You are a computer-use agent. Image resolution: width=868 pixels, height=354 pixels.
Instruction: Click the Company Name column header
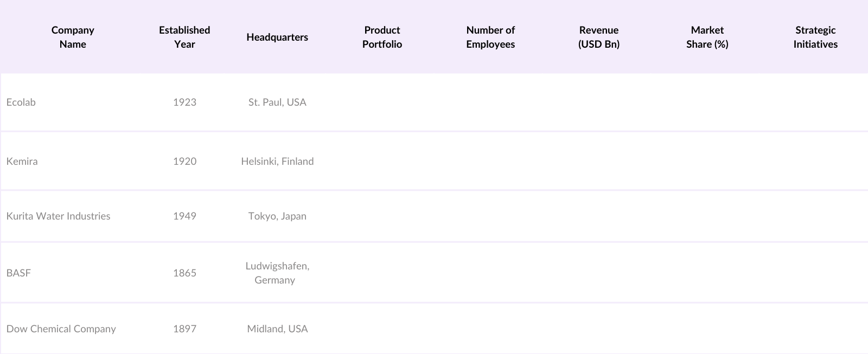coord(73,37)
